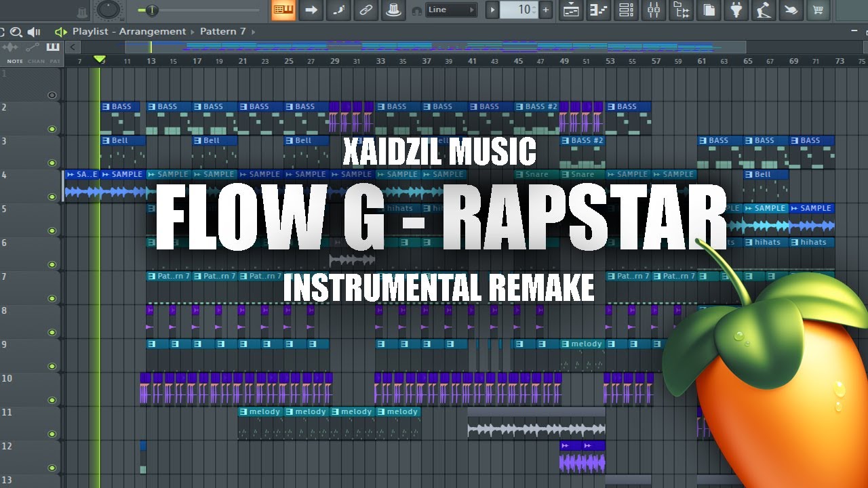Click bar 33 on timeline ruler

(x=380, y=61)
